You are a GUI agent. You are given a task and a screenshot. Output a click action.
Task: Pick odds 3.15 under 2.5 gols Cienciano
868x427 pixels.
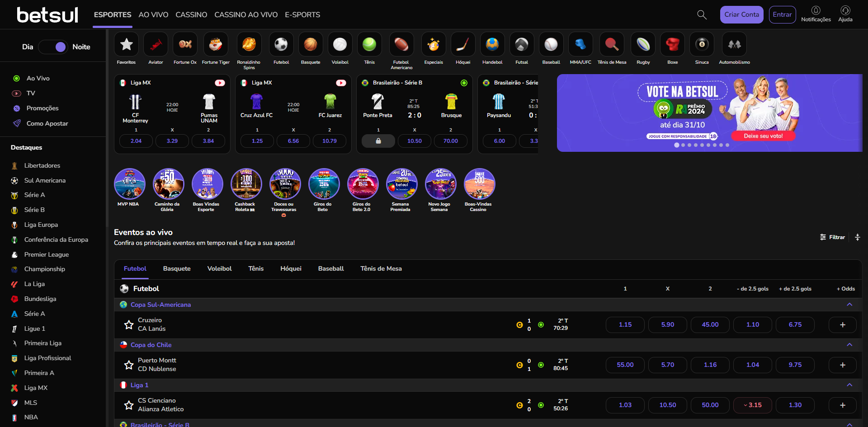click(753, 405)
